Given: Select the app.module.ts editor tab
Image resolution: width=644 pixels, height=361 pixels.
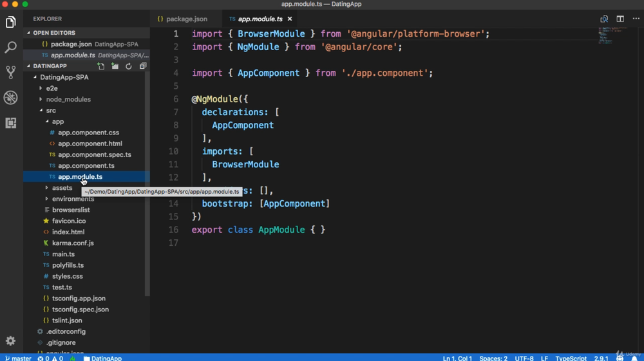Looking at the screenshot, I should point(260,19).
